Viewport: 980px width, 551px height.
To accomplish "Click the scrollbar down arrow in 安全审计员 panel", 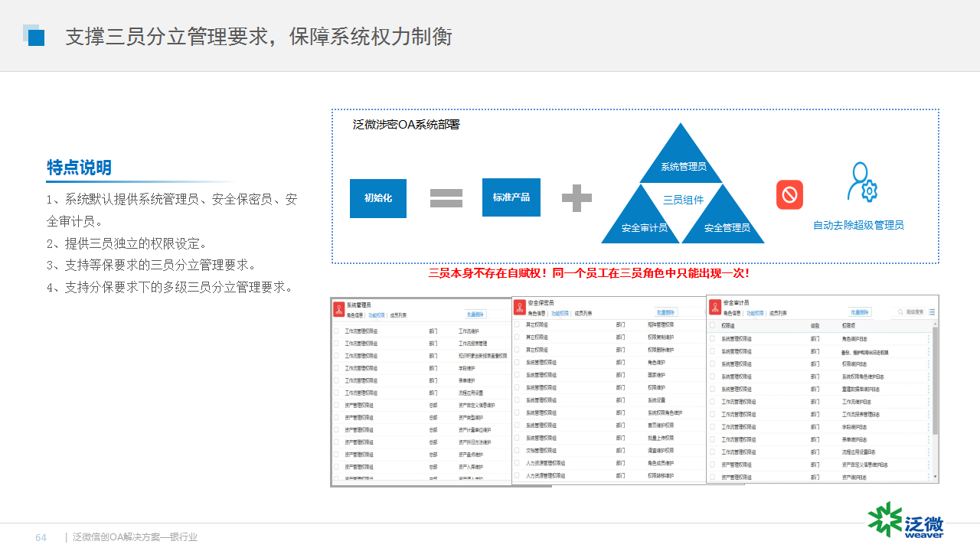I will [934, 476].
